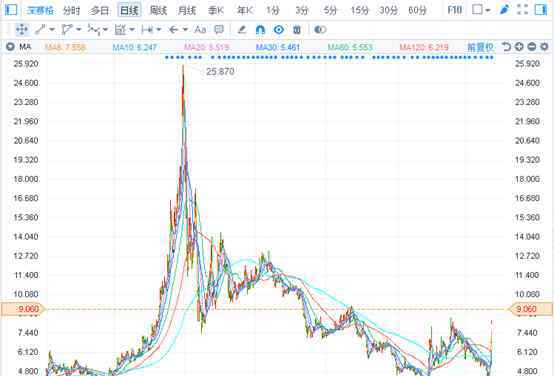Image resolution: width=554 pixels, height=376 pixels.
Task: Expand the polyline tool dropdown arrow
Action: click(105, 29)
